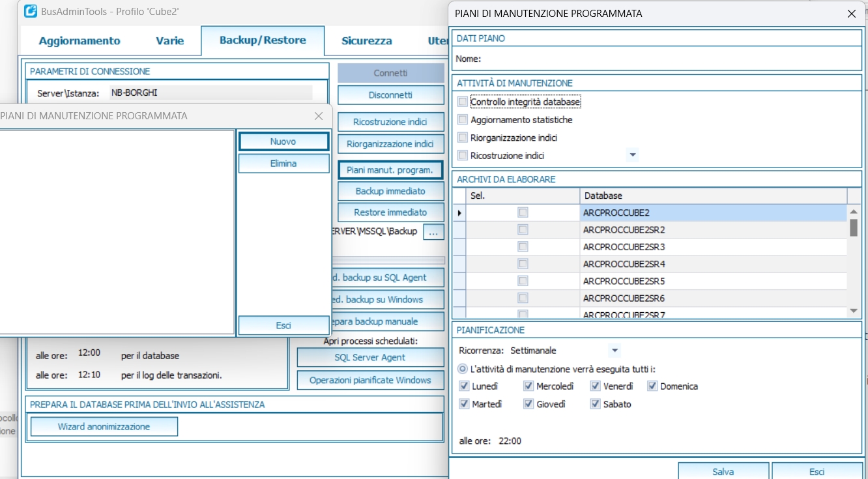Image resolution: width=868 pixels, height=479 pixels.
Task: Close the small piani di manutenzione dialog
Action: 319,116
